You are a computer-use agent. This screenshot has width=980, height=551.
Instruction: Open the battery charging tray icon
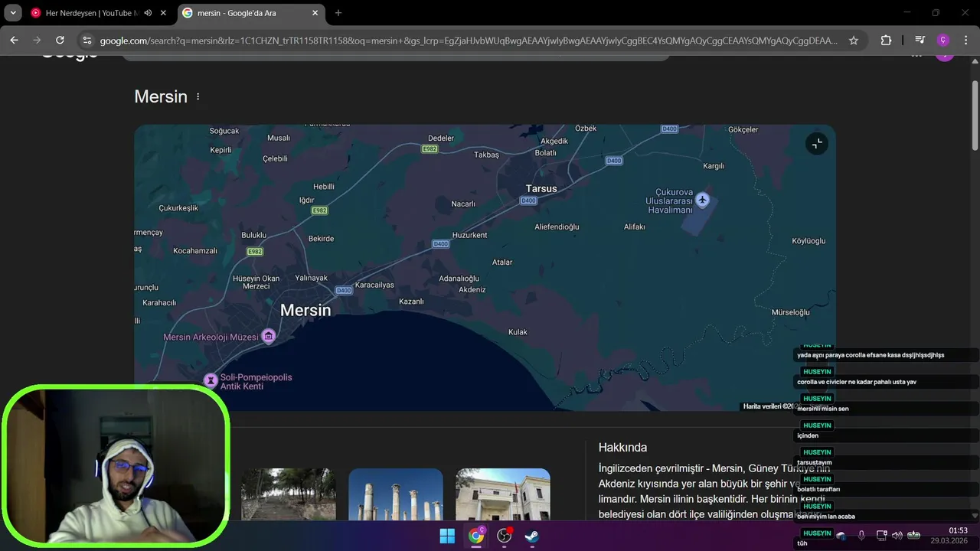click(913, 536)
